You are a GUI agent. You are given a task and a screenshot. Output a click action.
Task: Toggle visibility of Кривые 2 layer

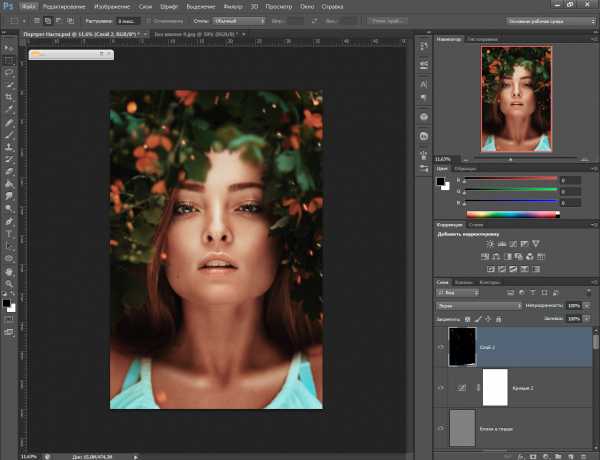pyautogui.click(x=442, y=387)
